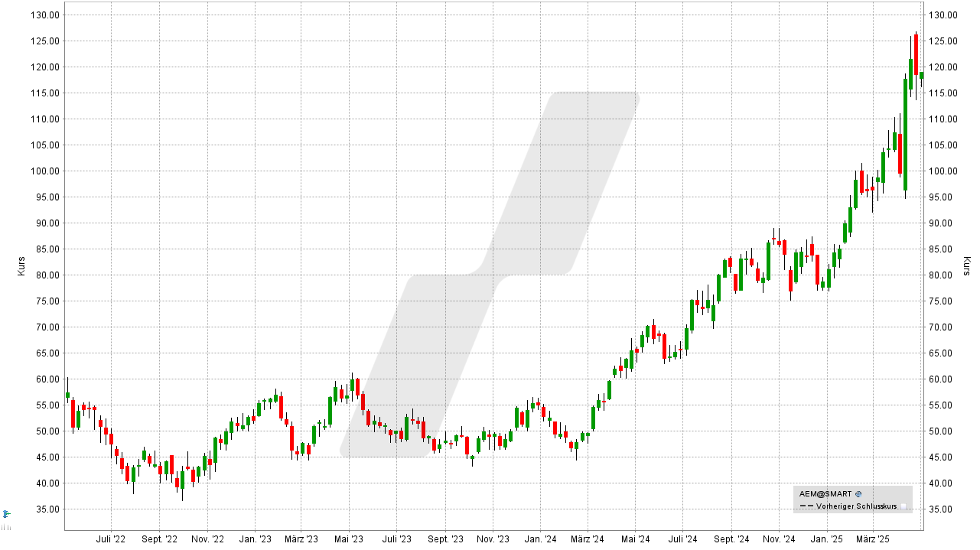Click the Nov. '22 date label
This screenshot has width=980, height=550.
[x=207, y=539]
